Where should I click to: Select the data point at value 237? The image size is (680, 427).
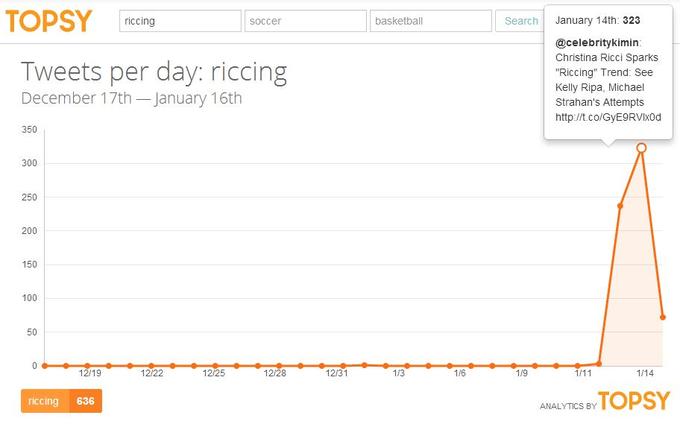coord(620,206)
